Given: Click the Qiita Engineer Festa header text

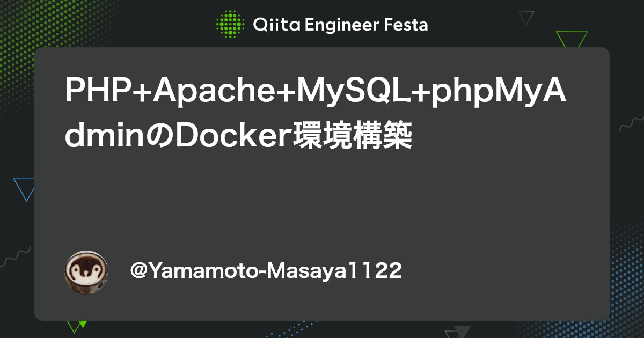Looking at the screenshot, I should point(340,25).
